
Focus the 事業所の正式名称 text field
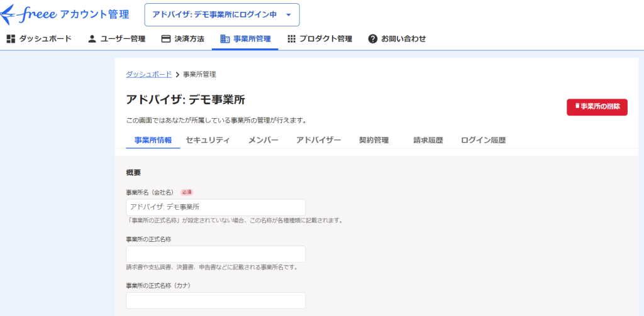pos(216,254)
